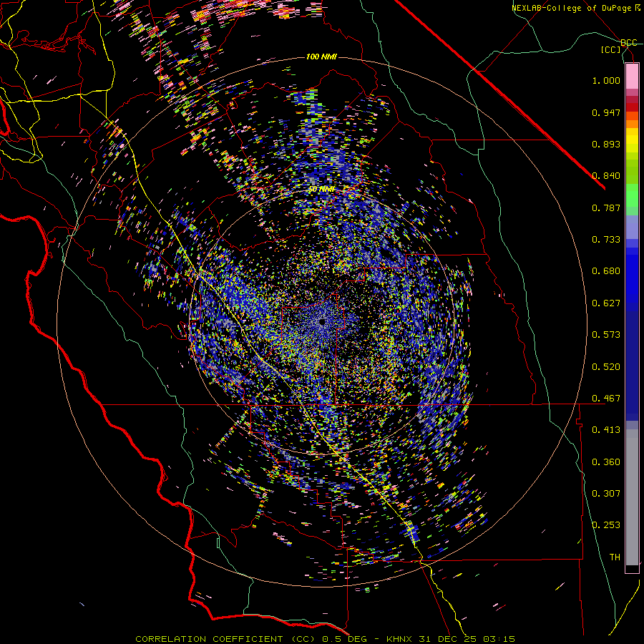Select the 0.520 legend value
644x644 pixels.
pyautogui.click(x=606, y=367)
